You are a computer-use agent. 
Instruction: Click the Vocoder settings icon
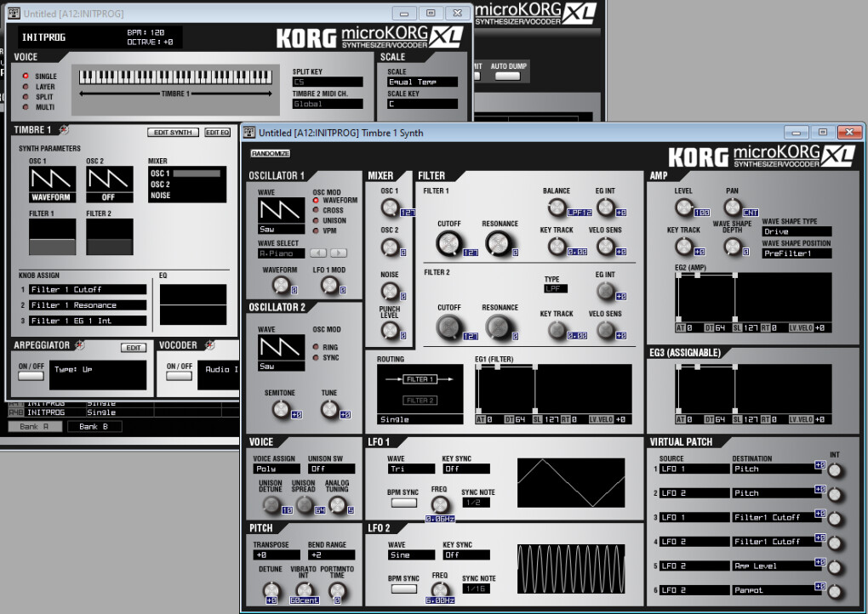tap(209, 345)
